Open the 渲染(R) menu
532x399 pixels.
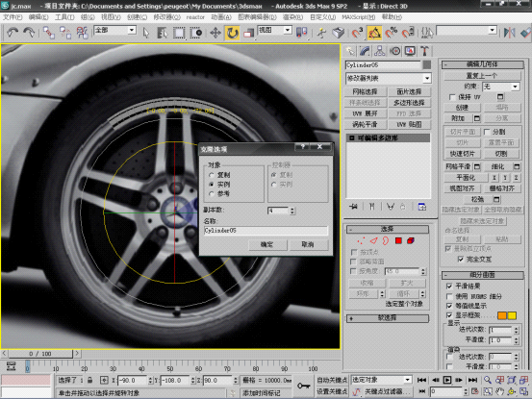(292, 17)
